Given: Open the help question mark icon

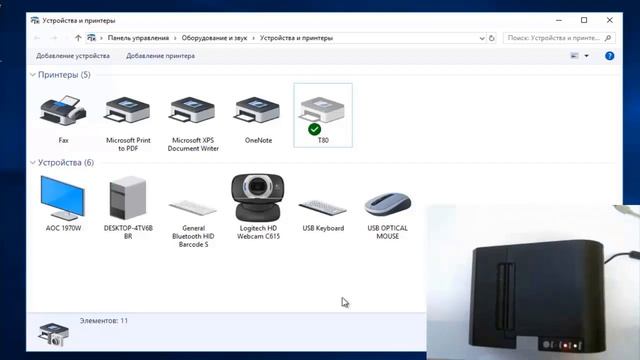Looking at the screenshot, I should pos(609,56).
